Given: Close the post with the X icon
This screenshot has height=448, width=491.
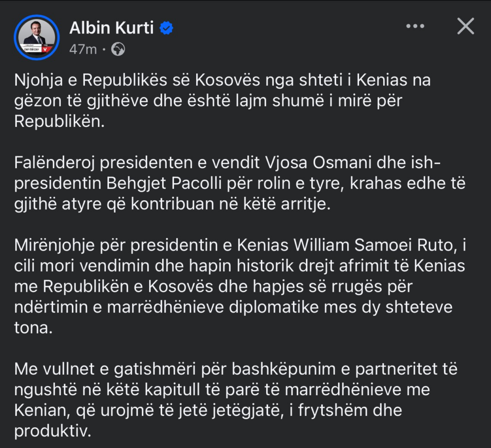Looking at the screenshot, I should 465,27.
